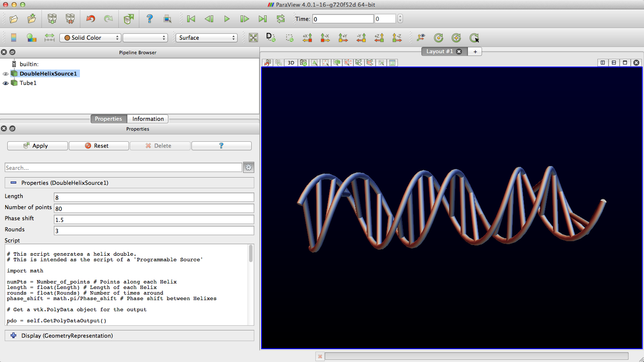Set view direction to +X
The height and width of the screenshot is (362, 644).
(307, 38)
